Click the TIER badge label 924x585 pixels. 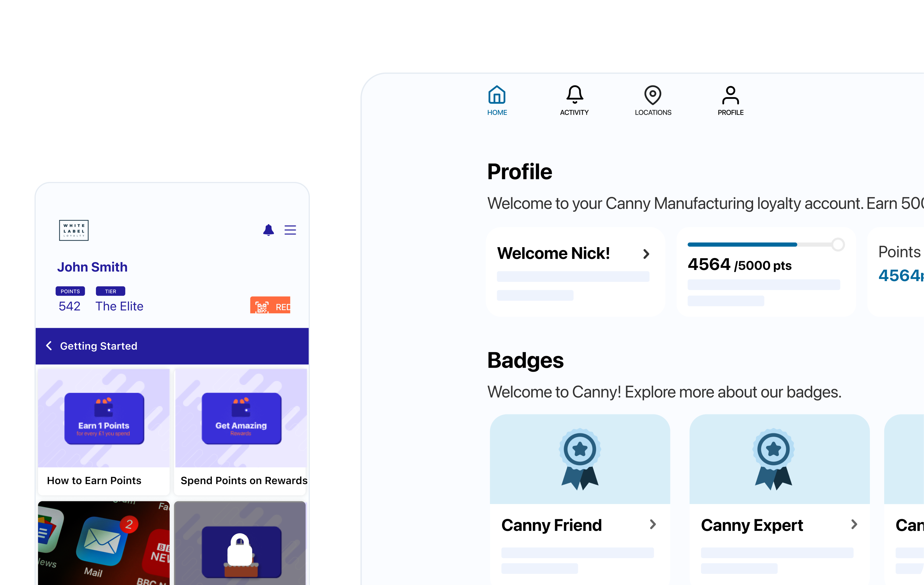[111, 291]
